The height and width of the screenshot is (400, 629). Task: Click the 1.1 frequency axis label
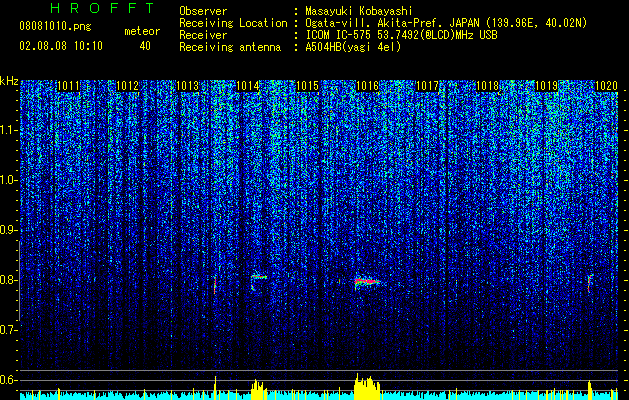(8, 130)
